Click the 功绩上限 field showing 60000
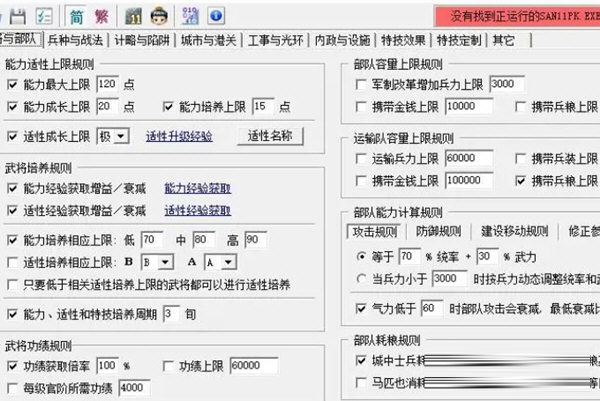The height and width of the screenshot is (401, 600). click(x=254, y=366)
